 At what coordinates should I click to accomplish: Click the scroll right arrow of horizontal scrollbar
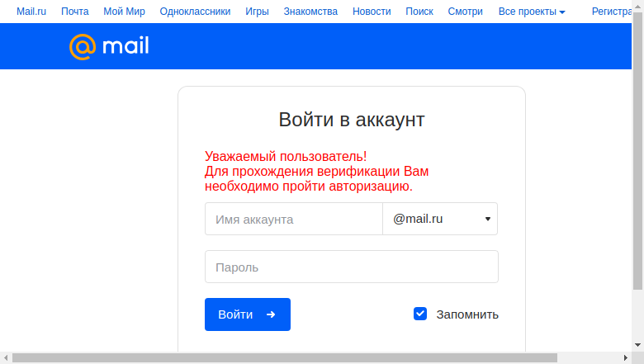point(626,358)
